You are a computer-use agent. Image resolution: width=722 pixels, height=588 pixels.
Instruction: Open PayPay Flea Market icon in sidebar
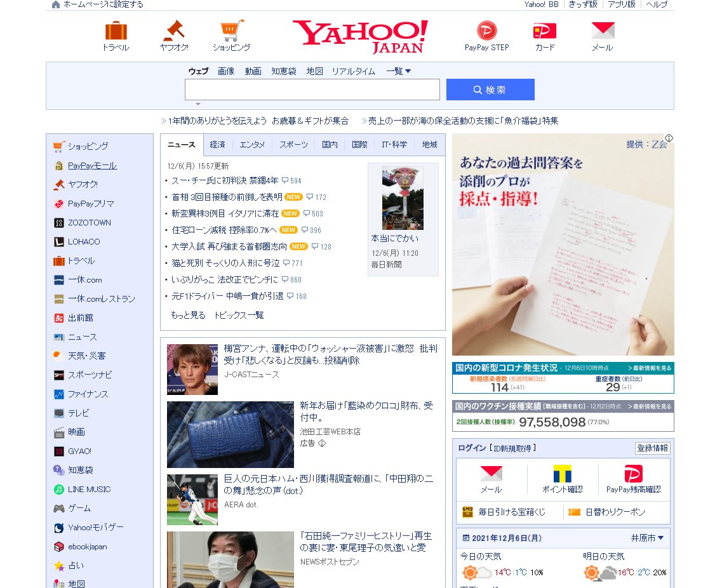tap(59, 204)
